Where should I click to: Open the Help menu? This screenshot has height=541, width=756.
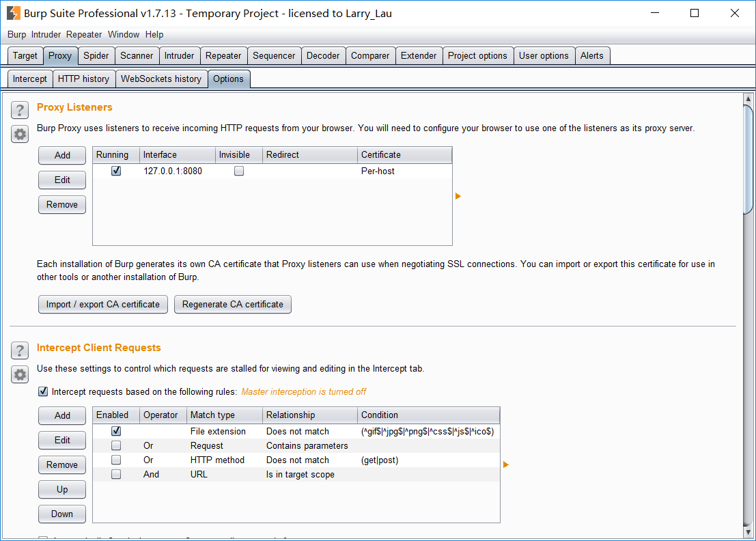tap(154, 35)
